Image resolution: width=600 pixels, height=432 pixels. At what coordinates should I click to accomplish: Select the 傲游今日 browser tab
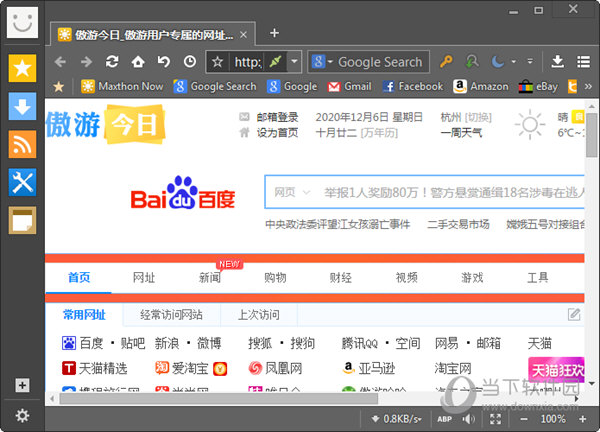pos(153,34)
